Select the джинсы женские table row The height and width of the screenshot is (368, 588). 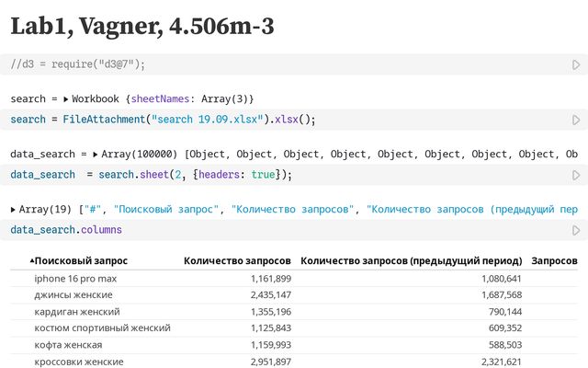(x=73, y=294)
